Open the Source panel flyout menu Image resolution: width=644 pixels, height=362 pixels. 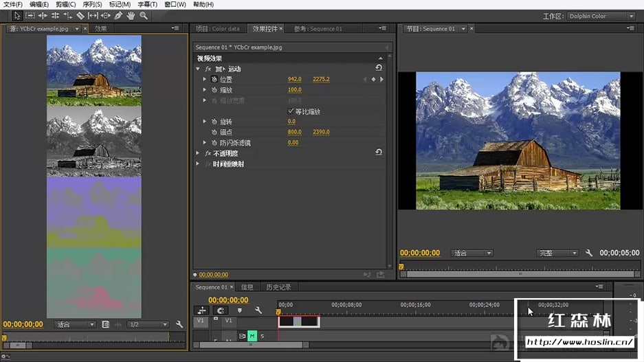click(x=176, y=28)
